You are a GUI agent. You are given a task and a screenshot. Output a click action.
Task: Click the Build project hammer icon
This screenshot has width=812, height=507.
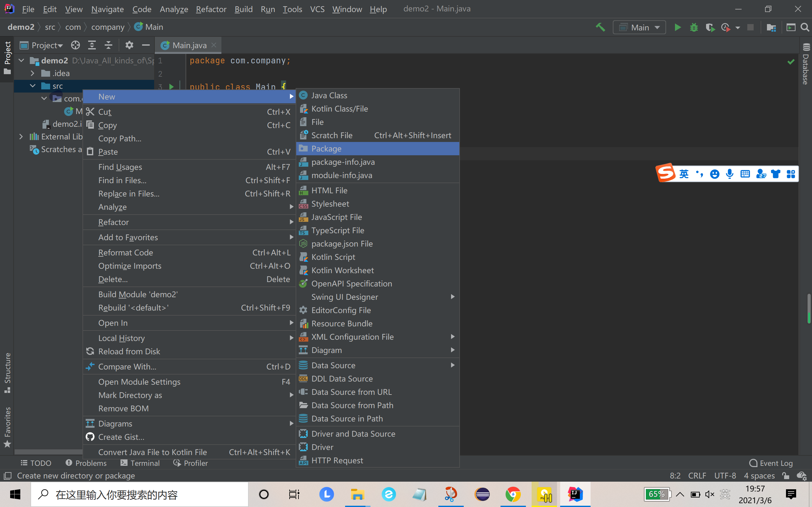(x=600, y=28)
